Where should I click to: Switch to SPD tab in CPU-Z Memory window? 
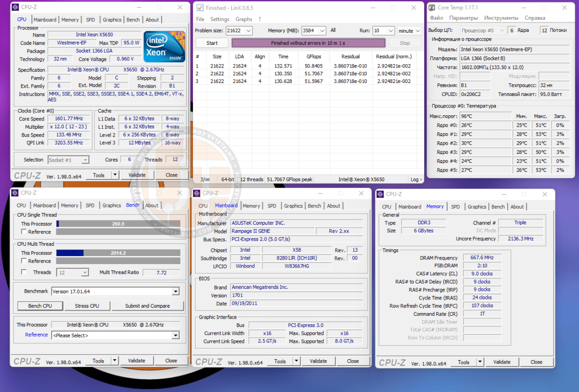pos(455,207)
